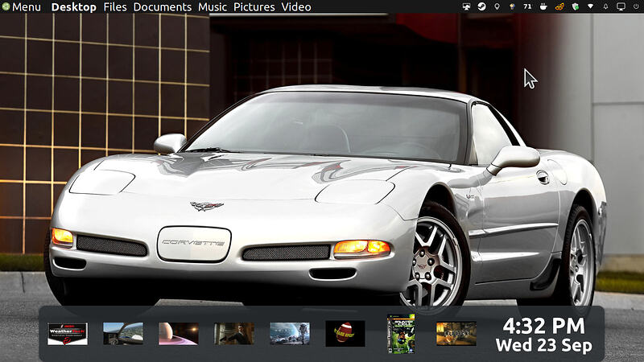
Task: Launch the WeatherTech racing dock thumbnail
Action: click(x=68, y=333)
